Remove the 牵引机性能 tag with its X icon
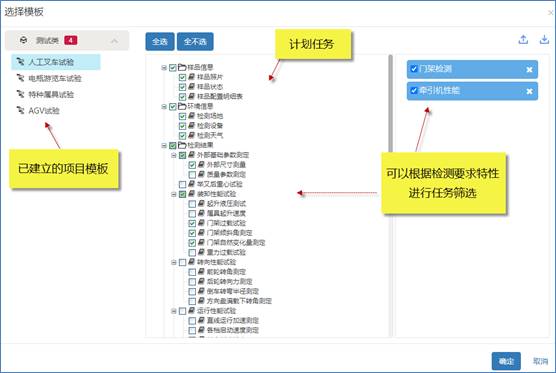This screenshot has width=556, height=373. [x=529, y=91]
